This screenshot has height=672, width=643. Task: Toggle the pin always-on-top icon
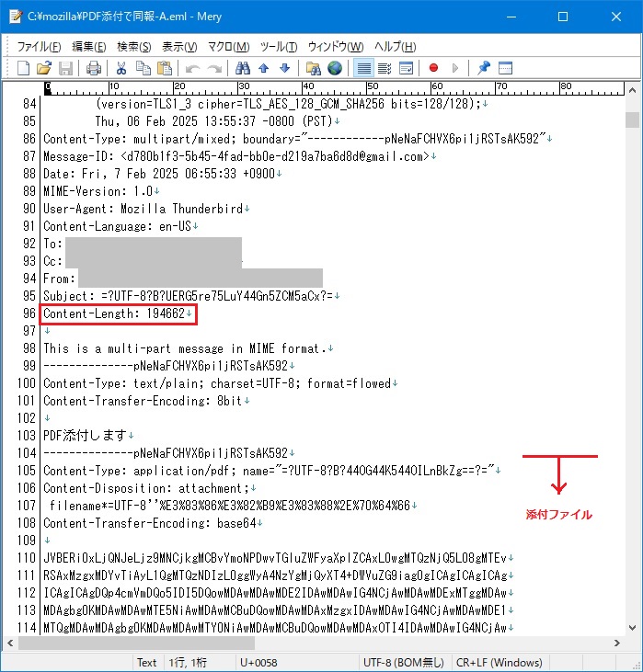tap(483, 68)
